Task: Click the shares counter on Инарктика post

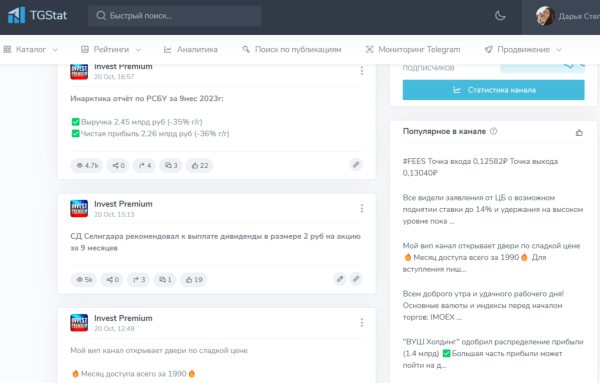Action: pyautogui.click(x=118, y=165)
